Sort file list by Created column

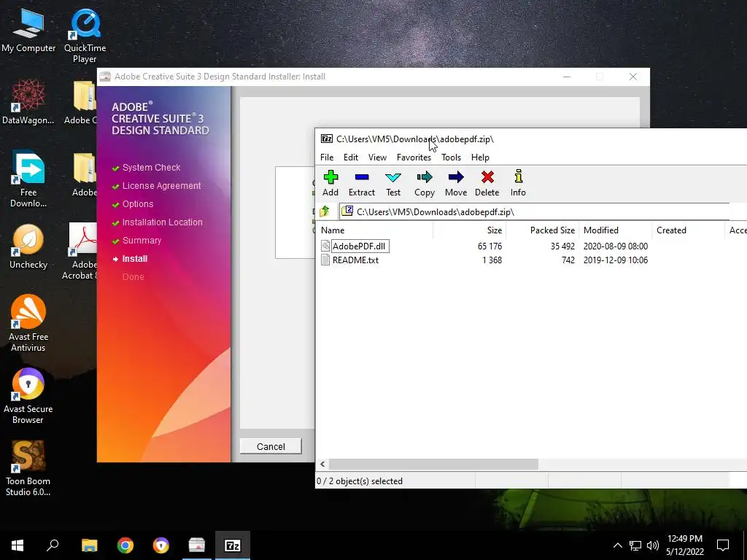click(688, 230)
